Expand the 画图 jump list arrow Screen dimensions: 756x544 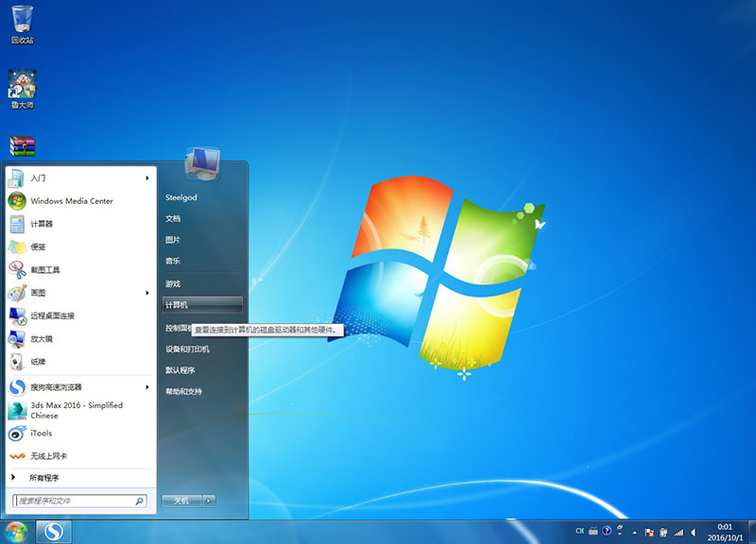pyautogui.click(x=147, y=293)
